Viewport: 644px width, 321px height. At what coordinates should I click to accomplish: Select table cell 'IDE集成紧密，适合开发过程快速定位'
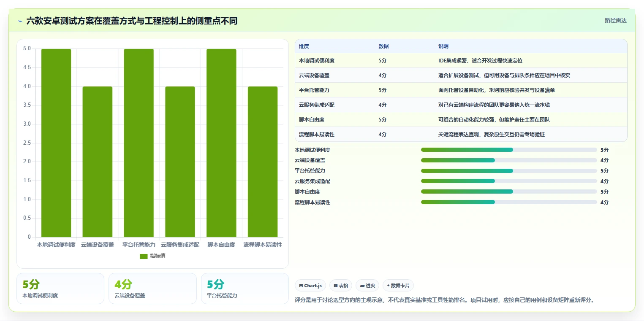coord(481,61)
